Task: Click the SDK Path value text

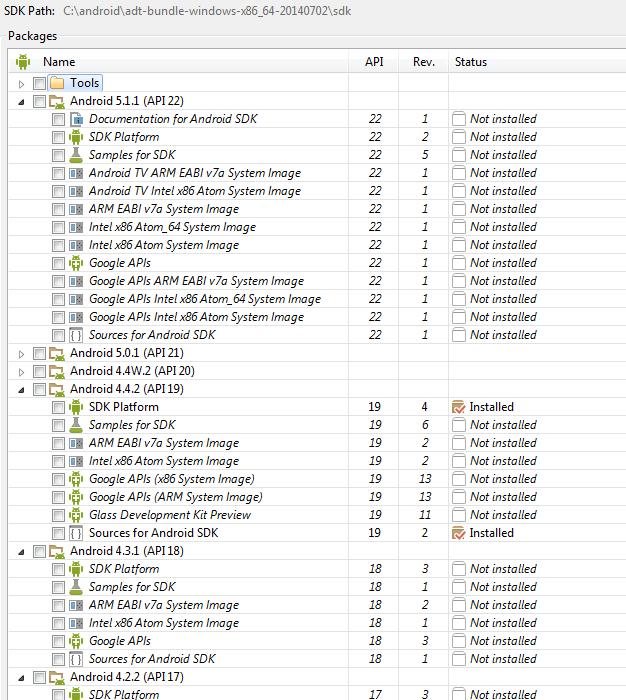Action: 207,11
